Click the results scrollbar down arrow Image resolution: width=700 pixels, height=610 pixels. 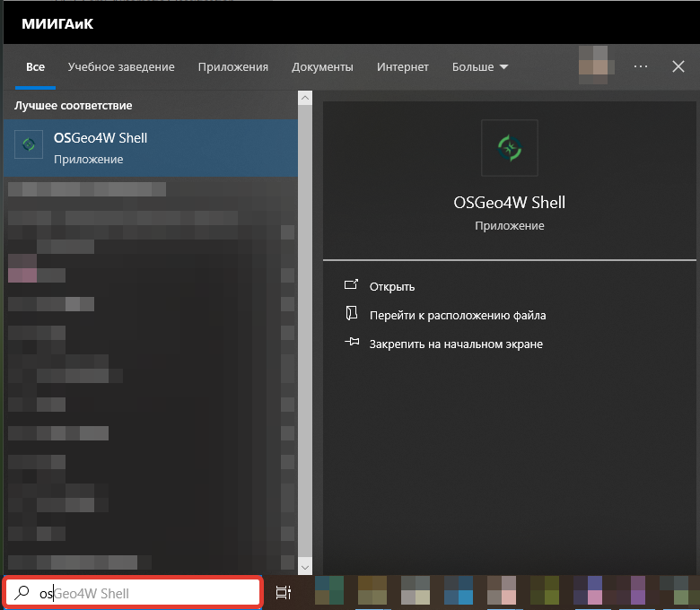tap(305, 568)
